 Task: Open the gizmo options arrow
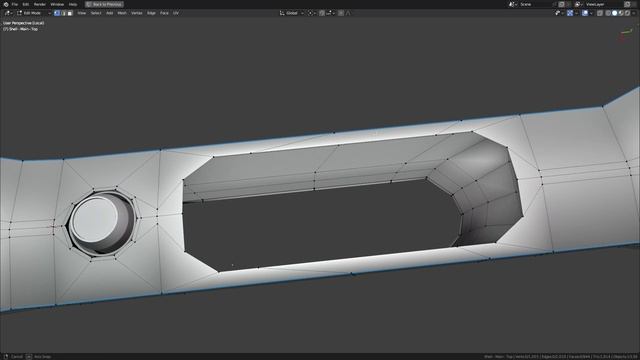pyautogui.click(x=577, y=13)
